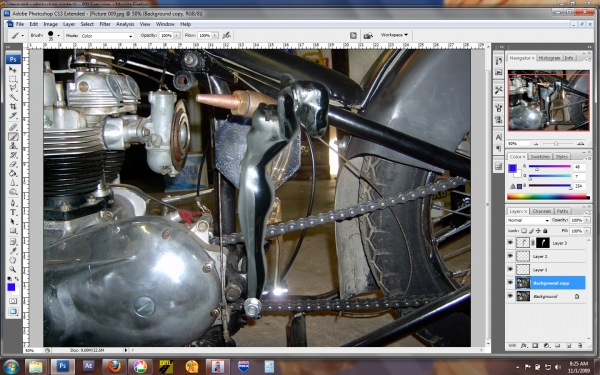The image size is (600, 375).
Task: Open the Image menu
Action: click(50, 24)
